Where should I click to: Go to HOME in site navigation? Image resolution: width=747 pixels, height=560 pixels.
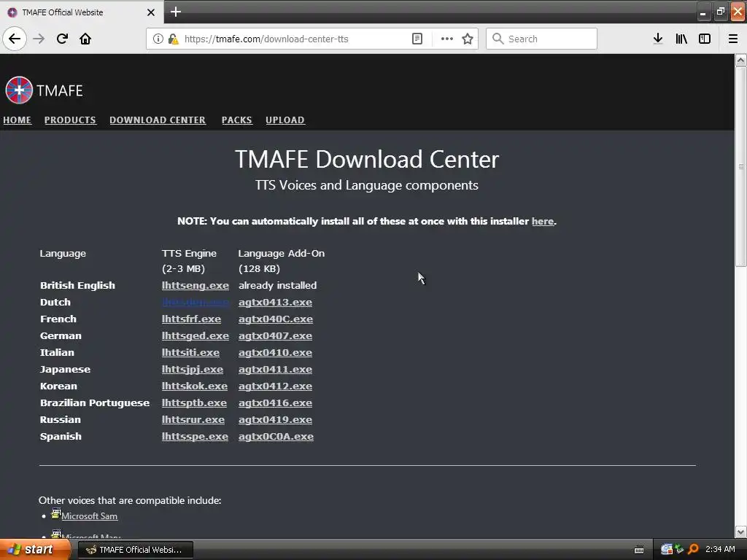click(18, 120)
